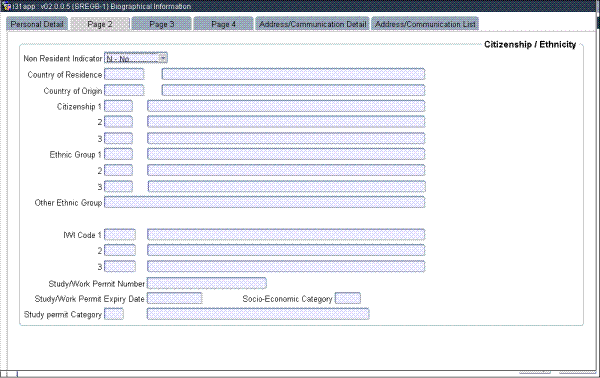Screen dimensions: 600x378
Task: Focus the Citizenship 2 code field
Action: pyautogui.click(x=119, y=122)
